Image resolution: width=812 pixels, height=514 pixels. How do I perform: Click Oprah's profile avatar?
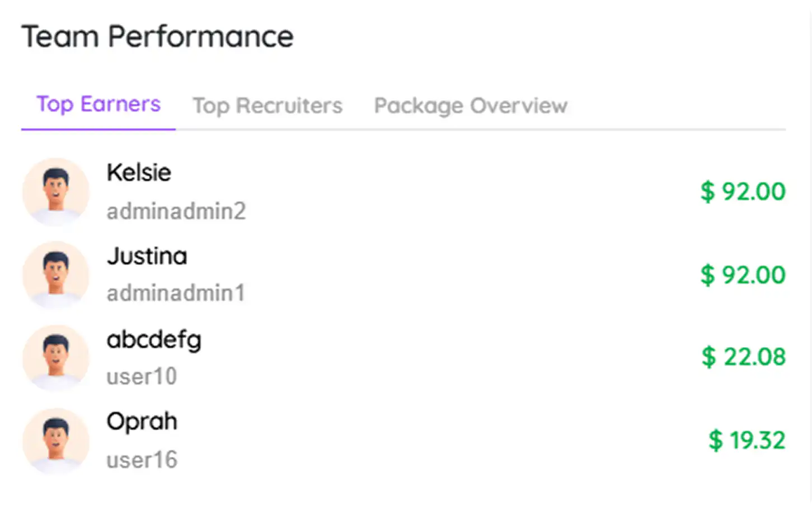pyautogui.click(x=55, y=441)
